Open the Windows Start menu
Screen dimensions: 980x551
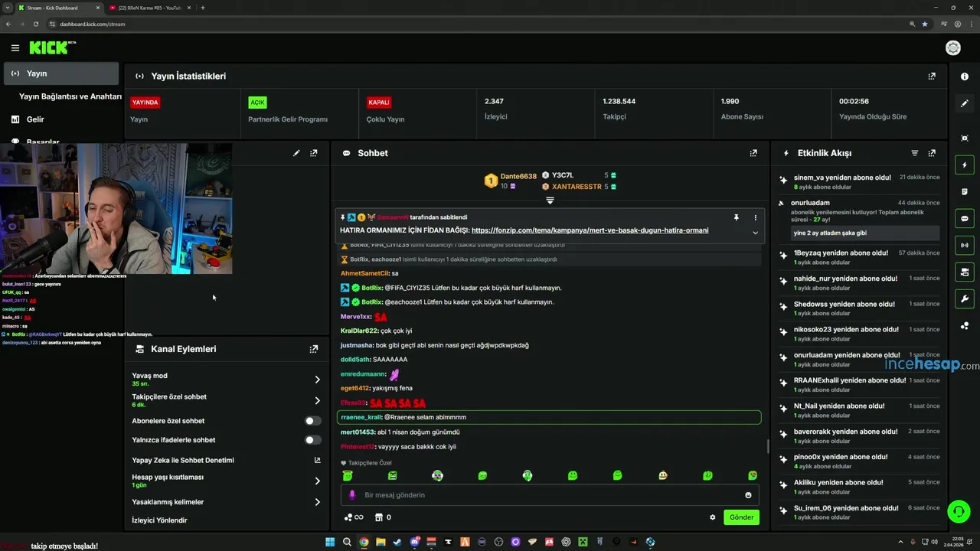[330, 542]
